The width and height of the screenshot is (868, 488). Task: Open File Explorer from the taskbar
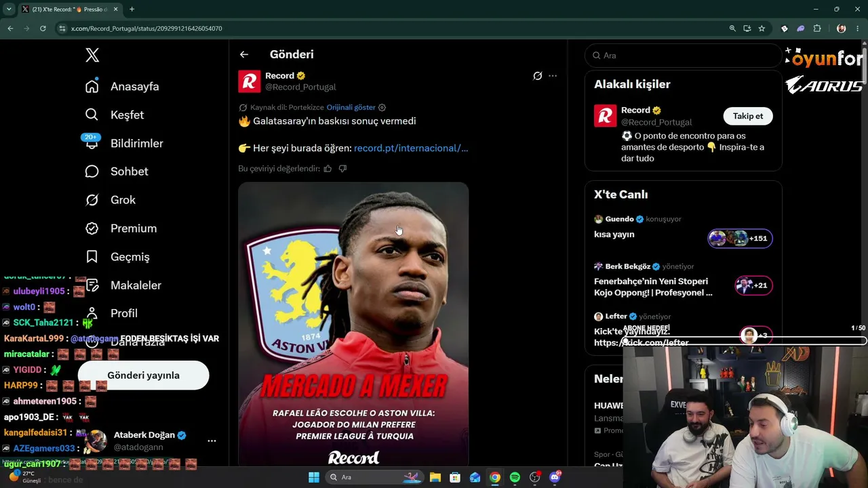tap(435, 477)
